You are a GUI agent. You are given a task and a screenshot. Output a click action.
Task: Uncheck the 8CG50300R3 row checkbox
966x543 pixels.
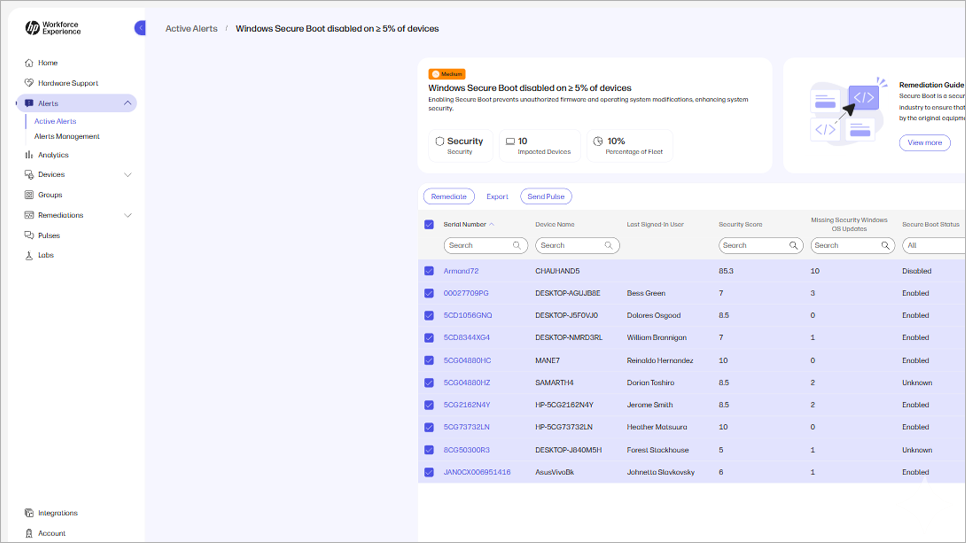(x=429, y=450)
